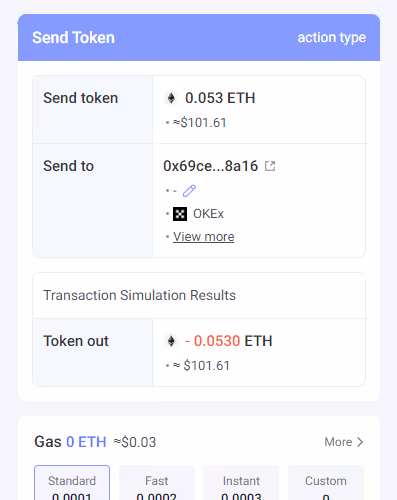Choose the Custom gas option
Viewport: 397px width, 500px height.
(x=326, y=483)
